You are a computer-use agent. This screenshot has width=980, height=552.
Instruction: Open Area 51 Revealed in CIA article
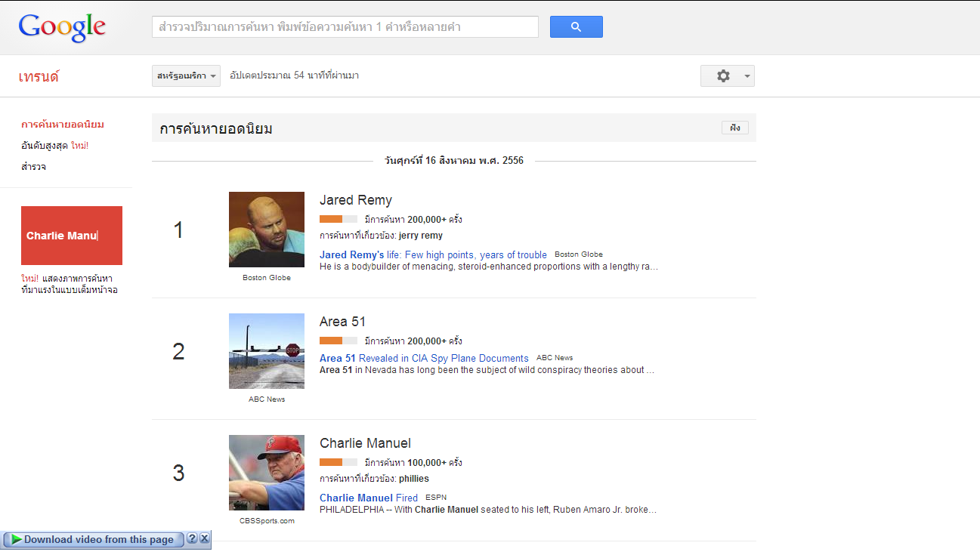[x=424, y=359]
